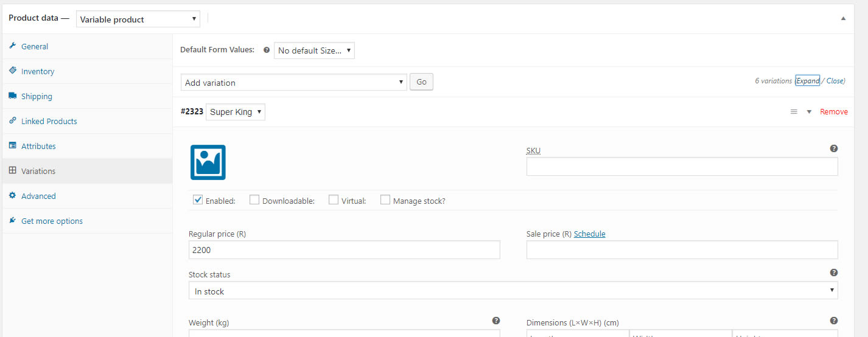This screenshot has height=337, width=868.
Task: Enable the Manage stock option
Action: [x=385, y=200]
